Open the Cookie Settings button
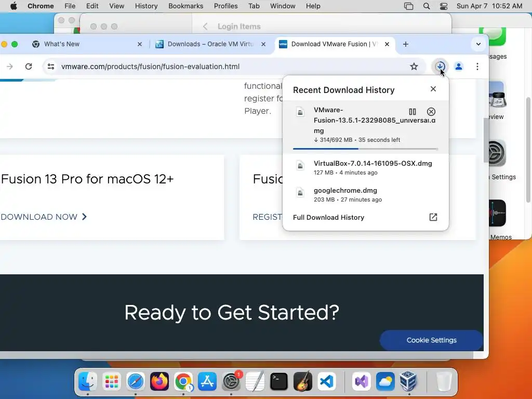This screenshot has width=532, height=399. click(x=431, y=340)
